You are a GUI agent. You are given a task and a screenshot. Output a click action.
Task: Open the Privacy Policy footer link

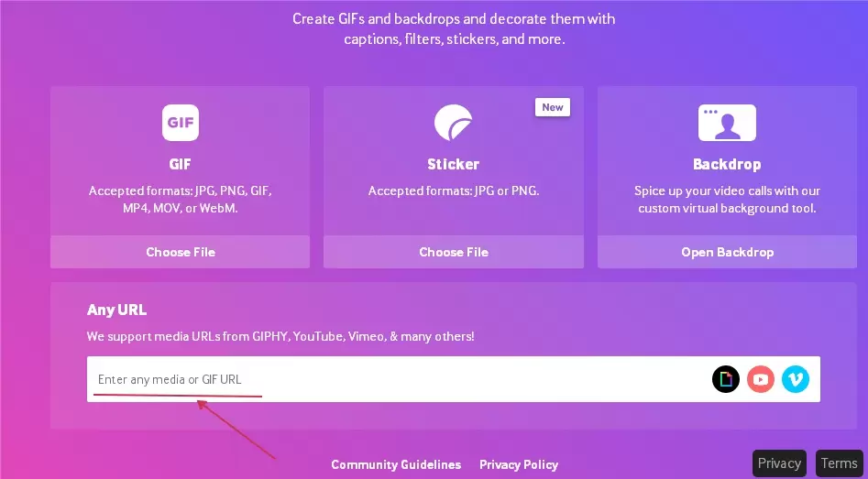[519, 464]
